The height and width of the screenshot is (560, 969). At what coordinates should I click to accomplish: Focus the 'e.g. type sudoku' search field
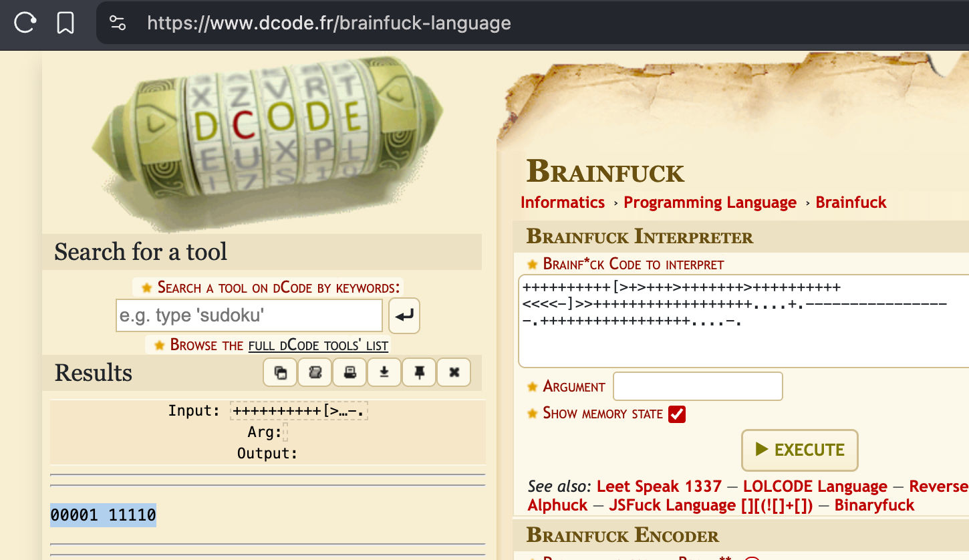[249, 315]
